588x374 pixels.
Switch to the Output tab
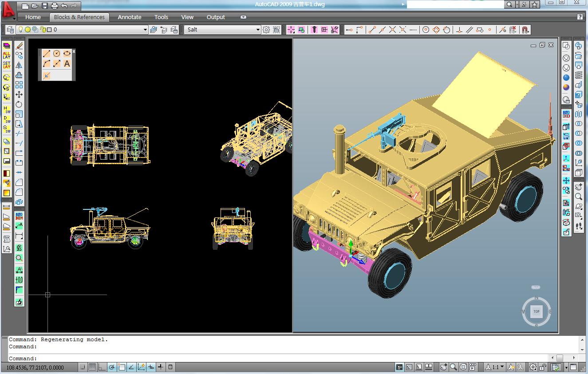pos(216,17)
